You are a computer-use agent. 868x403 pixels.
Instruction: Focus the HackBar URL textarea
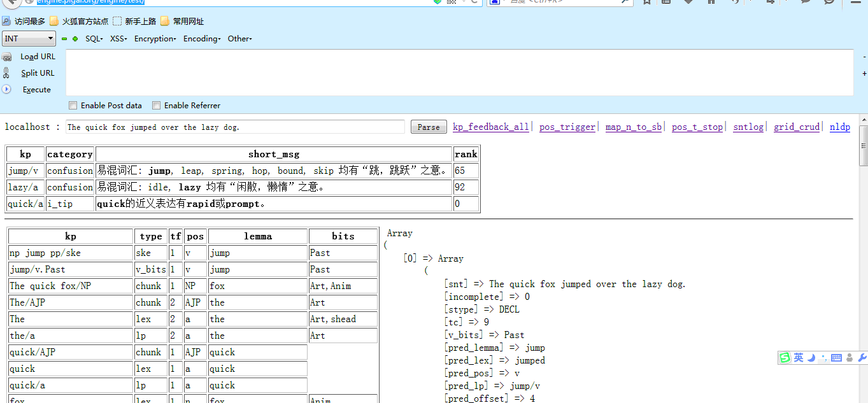tap(460, 73)
